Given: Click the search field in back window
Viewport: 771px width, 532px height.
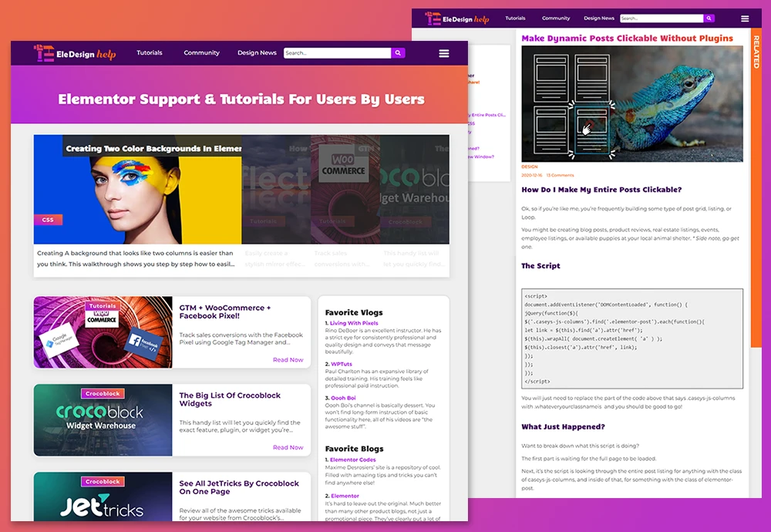Looking at the screenshot, I should point(661,19).
